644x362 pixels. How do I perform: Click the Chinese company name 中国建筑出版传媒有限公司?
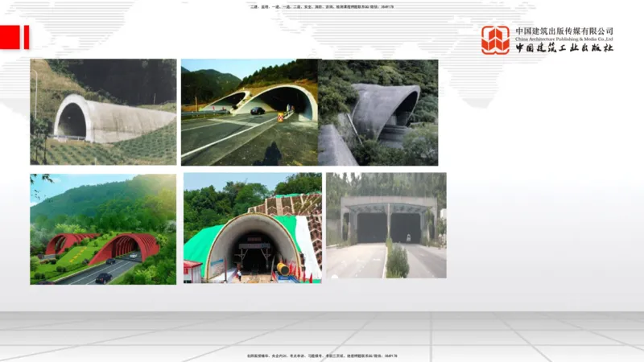coord(564,31)
